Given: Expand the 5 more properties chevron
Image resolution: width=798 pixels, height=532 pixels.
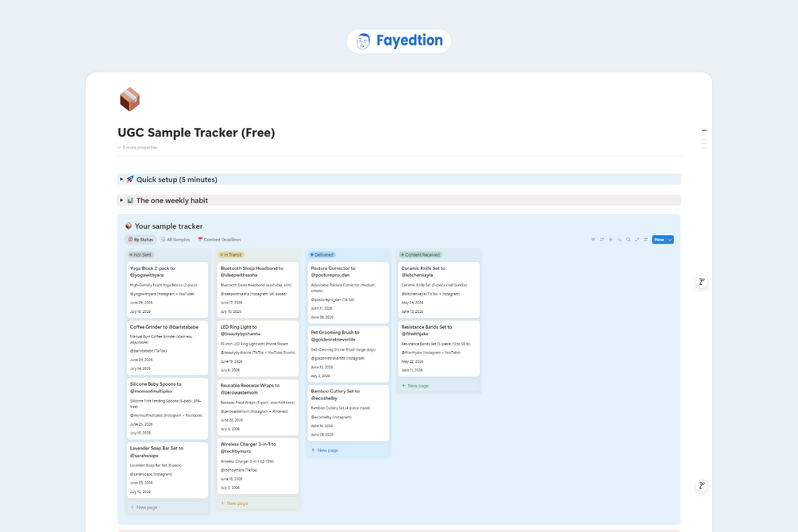Looking at the screenshot, I should tap(119, 148).
